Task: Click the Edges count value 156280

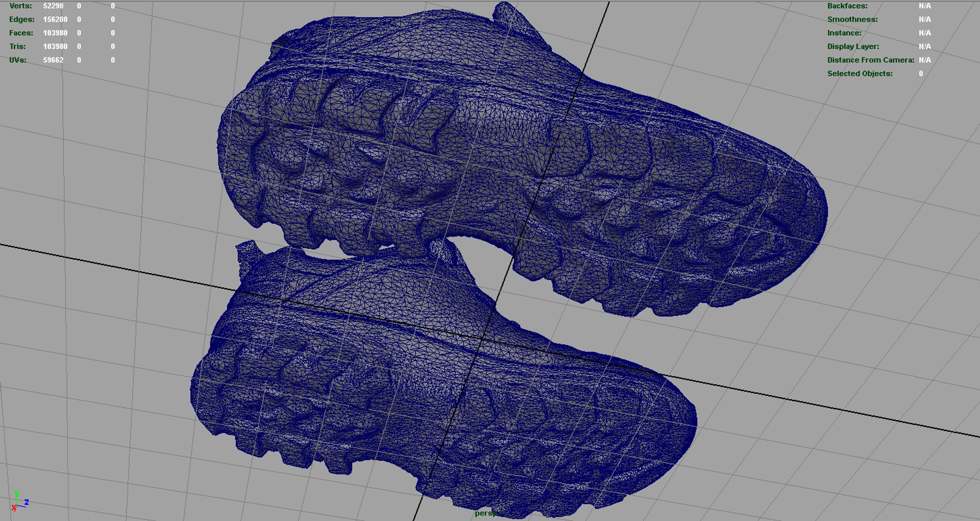Action: coord(55,19)
